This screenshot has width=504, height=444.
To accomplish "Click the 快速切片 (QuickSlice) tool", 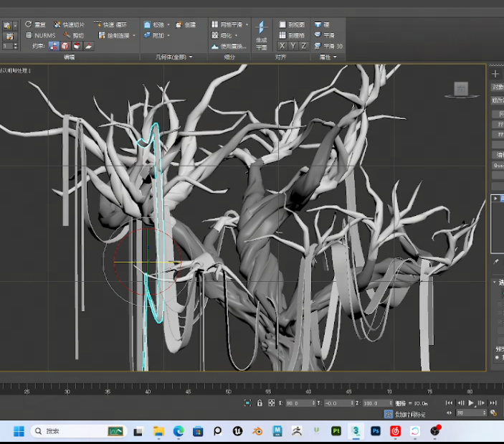I will (69, 24).
